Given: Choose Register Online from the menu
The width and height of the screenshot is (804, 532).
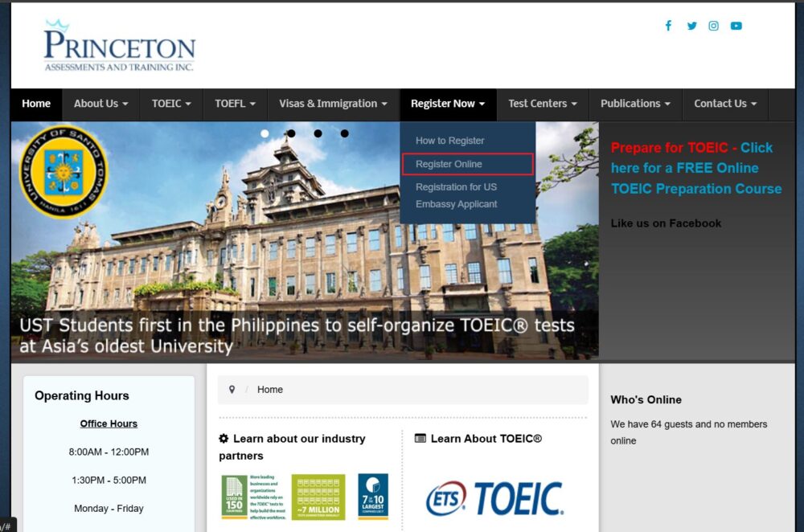Looking at the screenshot, I should click(x=449, y=164).
